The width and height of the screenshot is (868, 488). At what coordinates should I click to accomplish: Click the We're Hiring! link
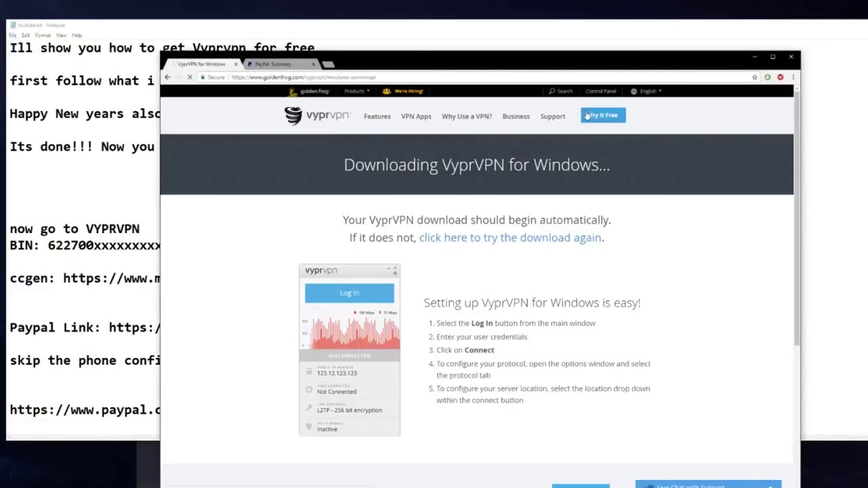(x=408, y=91)
